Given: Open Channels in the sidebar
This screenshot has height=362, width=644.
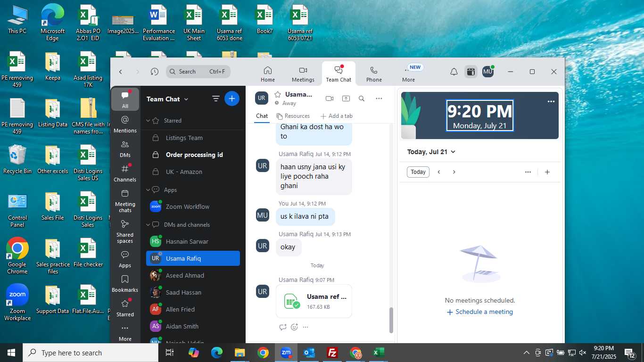Looking at the screenshot, I should pos(125,173).
